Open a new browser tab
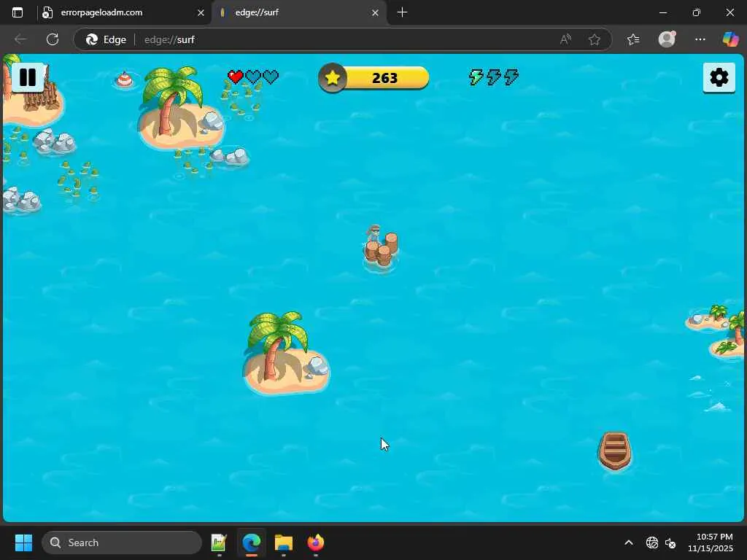 (x=402, y=12)
